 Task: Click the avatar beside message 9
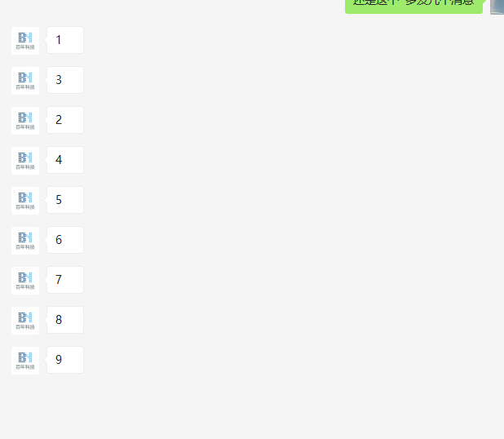pos(25,360)
